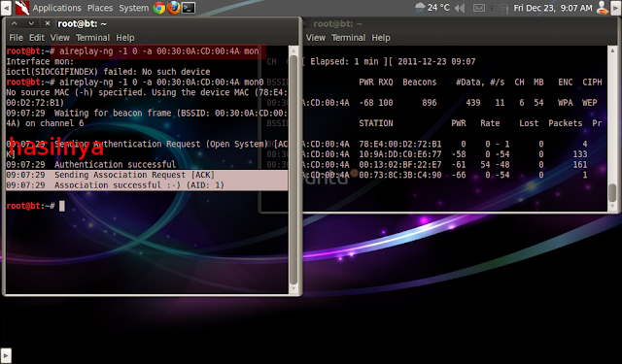Open Terminal menu in right airodump window
The height and width of the screenshot is (364, 622).
click(348, 38)
